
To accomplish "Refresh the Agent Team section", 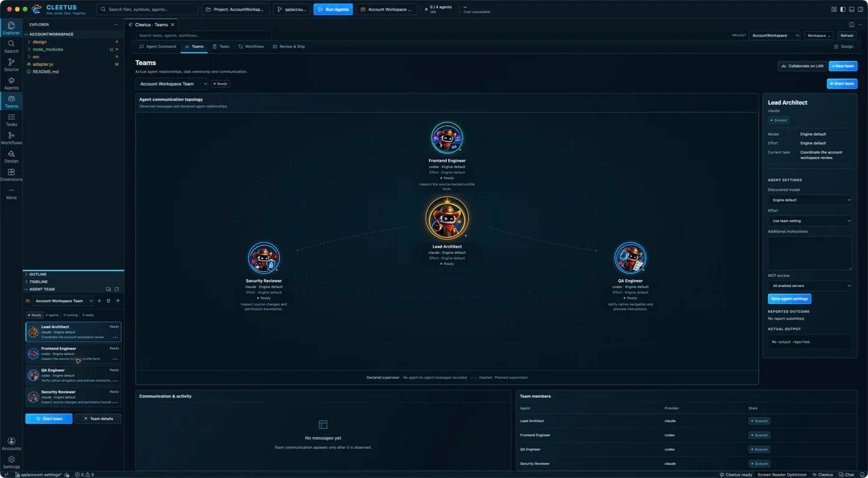I will 116,289.
